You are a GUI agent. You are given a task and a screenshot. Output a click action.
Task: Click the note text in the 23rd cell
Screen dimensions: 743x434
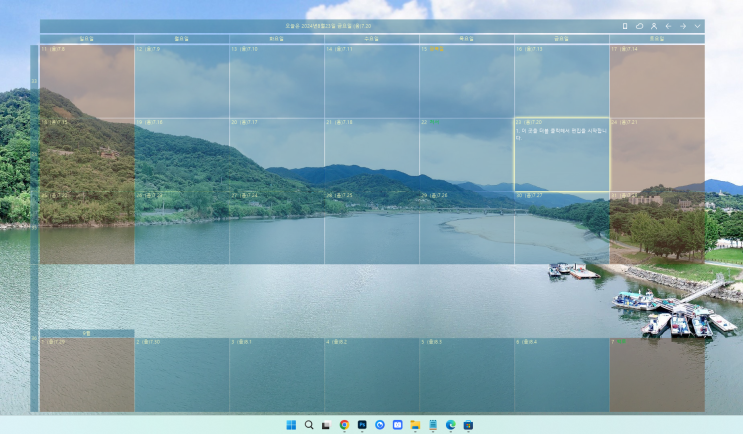click(561, 134)
